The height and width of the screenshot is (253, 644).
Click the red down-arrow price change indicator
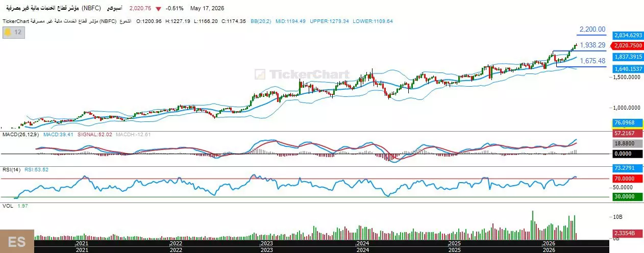pyautogui.click(x=159, y=9)
